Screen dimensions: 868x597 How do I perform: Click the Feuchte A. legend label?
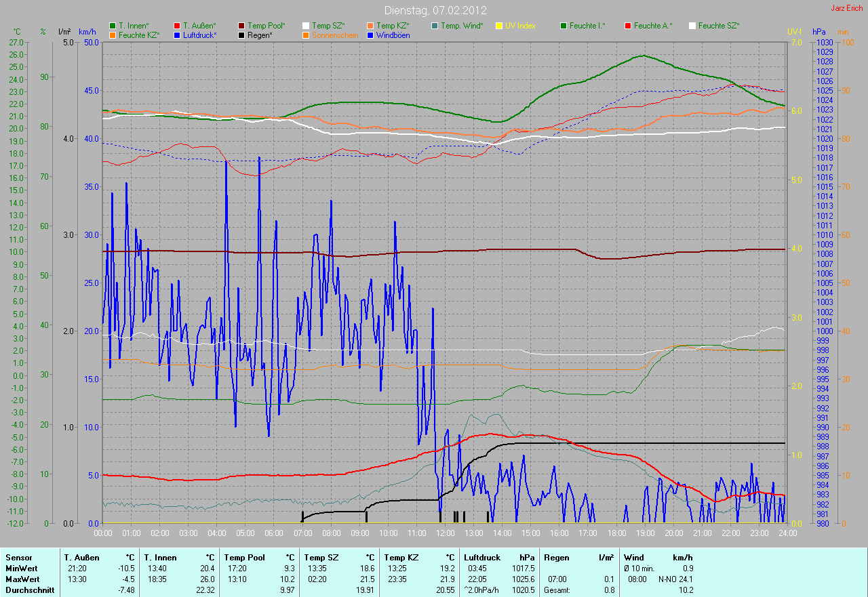point(653,26)
